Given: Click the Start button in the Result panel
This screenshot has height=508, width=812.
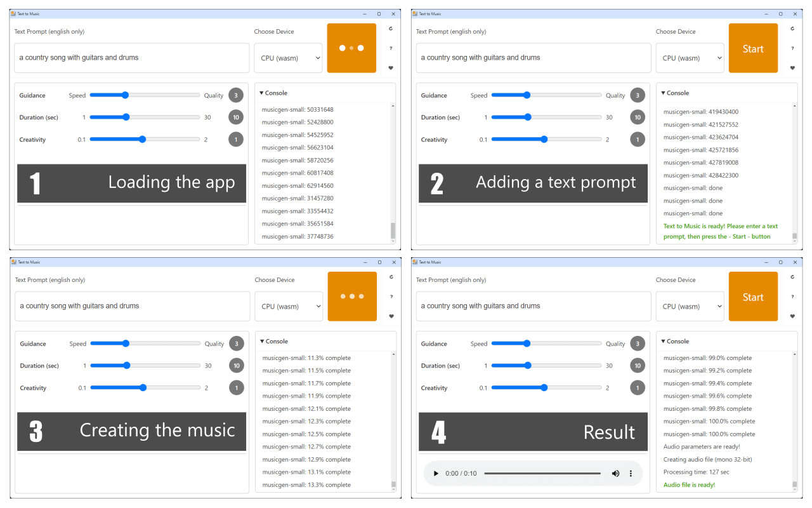Looking at the screenshot, I should click(x=753, y=297).
